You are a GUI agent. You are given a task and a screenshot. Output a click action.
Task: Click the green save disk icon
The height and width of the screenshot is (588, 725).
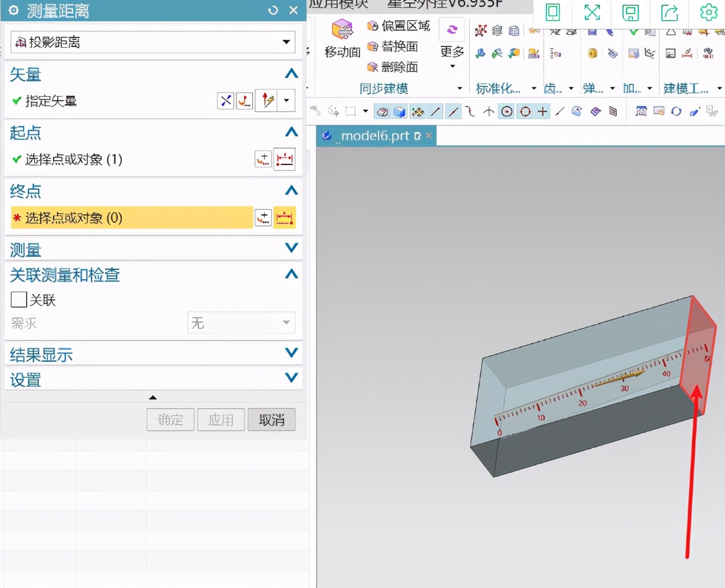631,12
